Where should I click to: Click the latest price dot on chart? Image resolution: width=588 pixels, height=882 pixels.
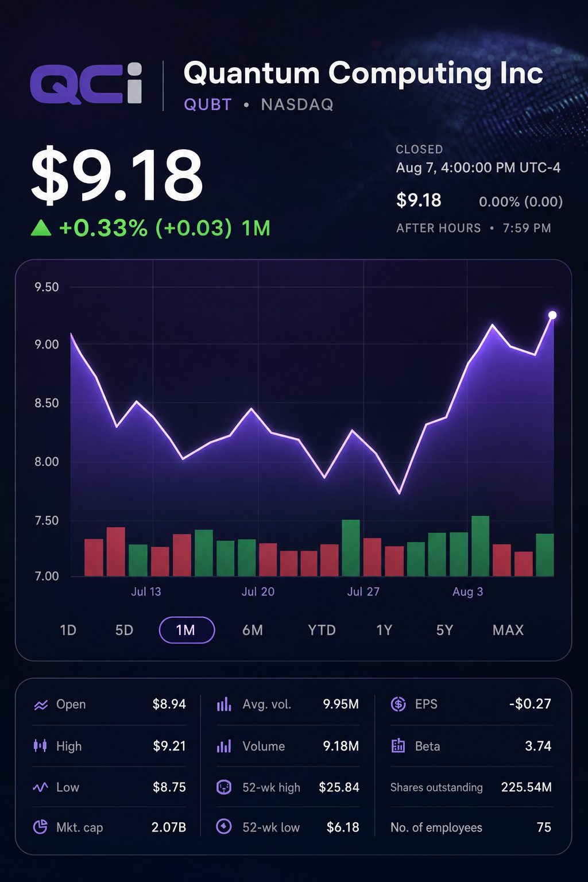point(552,315)
